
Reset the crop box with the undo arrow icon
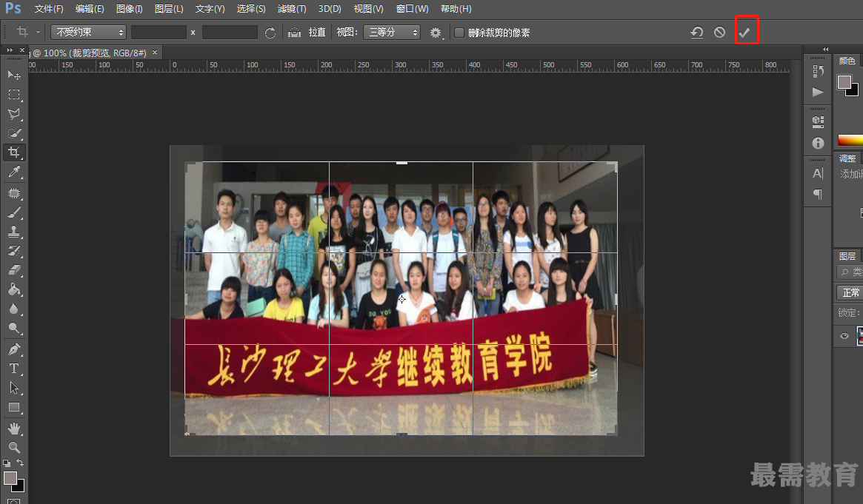(x=697, y=33)
